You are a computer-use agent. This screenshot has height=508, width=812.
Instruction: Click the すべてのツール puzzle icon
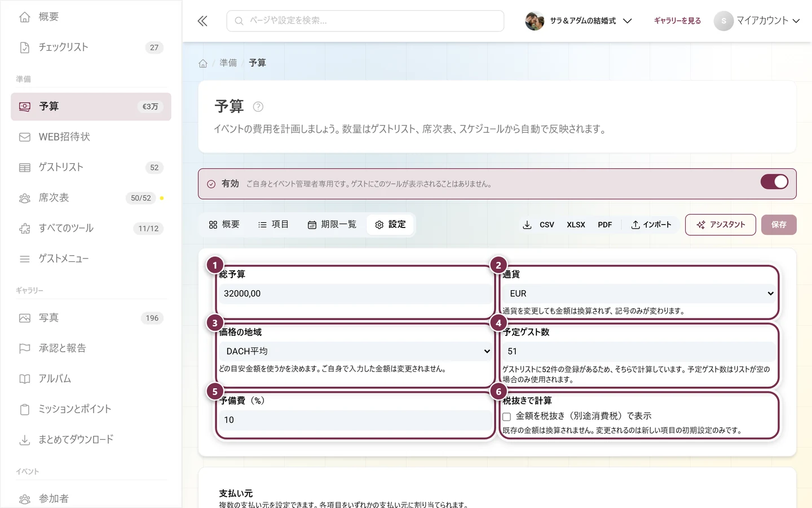[x=25, y=229]
